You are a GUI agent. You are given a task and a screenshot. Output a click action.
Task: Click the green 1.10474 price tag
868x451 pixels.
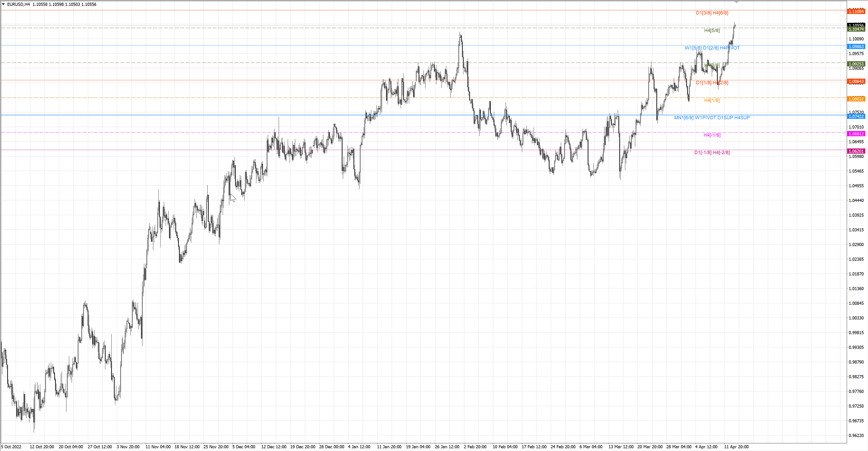856,29
